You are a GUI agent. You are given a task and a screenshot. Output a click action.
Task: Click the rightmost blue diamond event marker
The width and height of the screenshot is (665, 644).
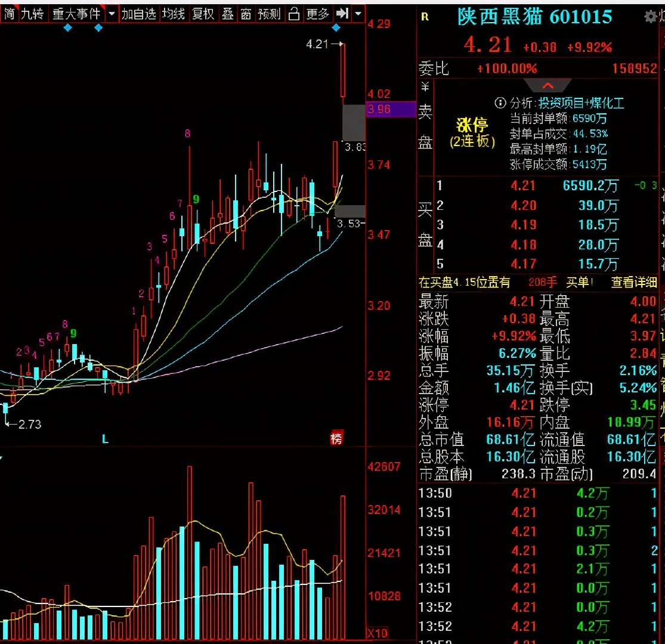[x=336, y=28]
